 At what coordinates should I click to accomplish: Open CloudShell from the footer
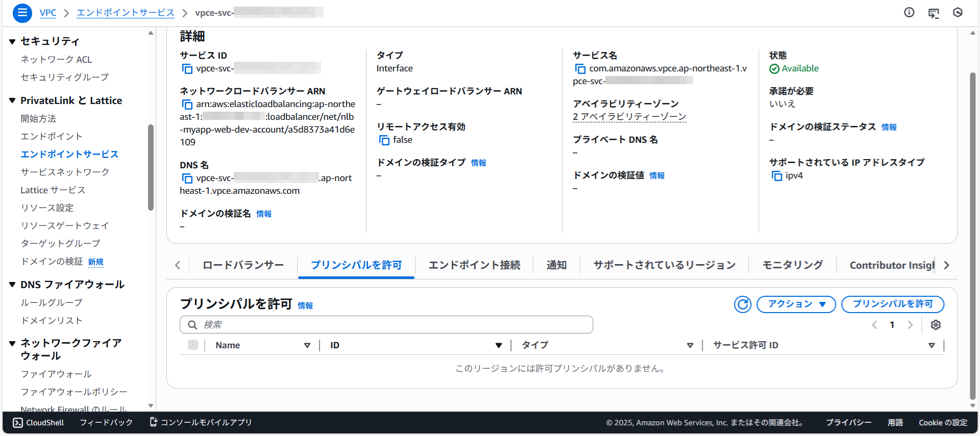[39, 423]
